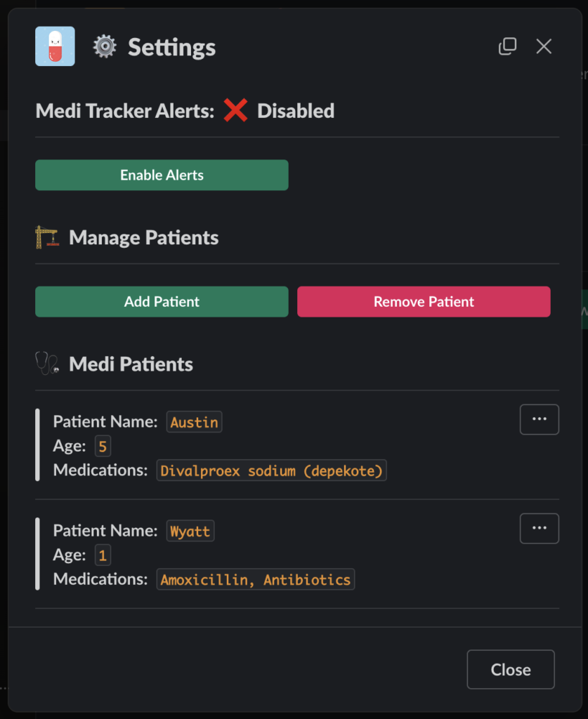Viewport: 588px width, 719px height.
Task: Click the red X Disabled status icon
Action: (235, 110)
